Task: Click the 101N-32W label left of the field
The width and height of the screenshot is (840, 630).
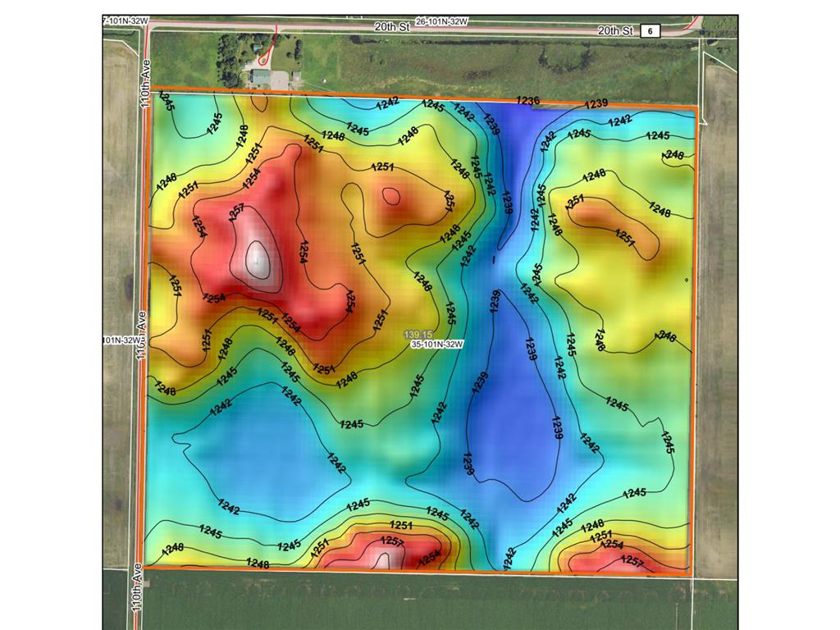Action: tap(119, 340)
